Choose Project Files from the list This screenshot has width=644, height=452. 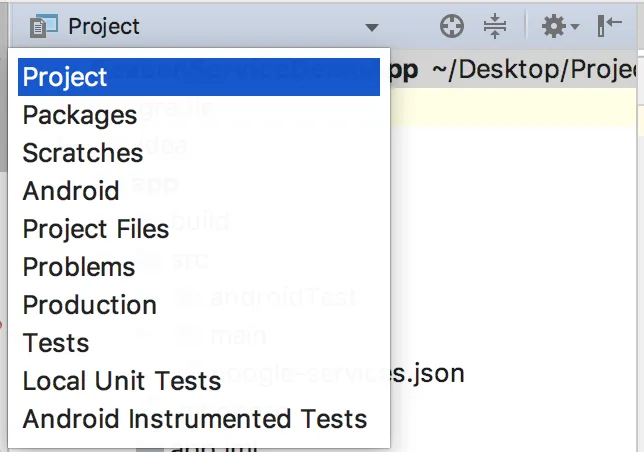click(96, 229)
